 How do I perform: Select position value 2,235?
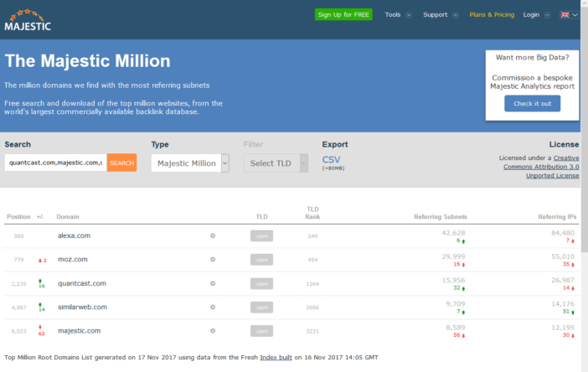[x=18, y=284]
